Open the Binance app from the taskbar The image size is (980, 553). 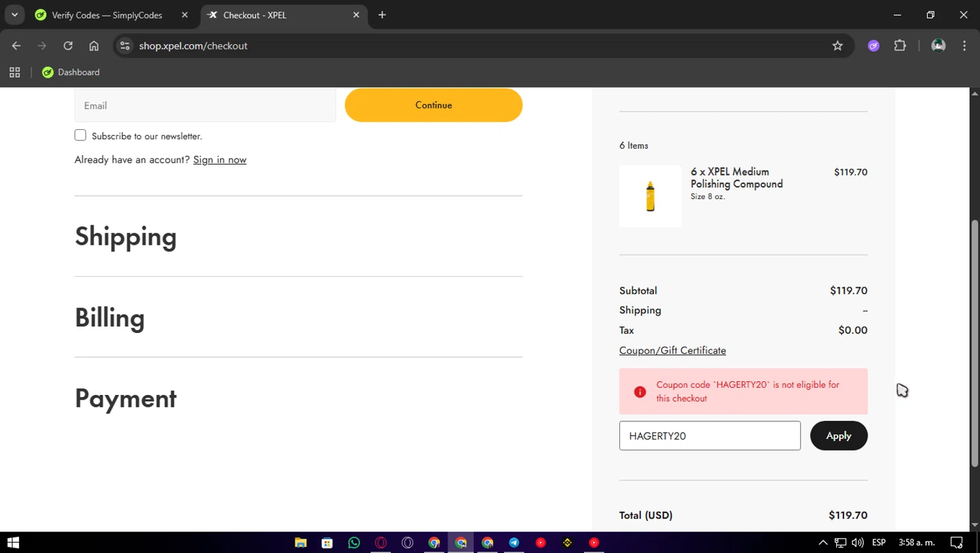pyautogui.click(x=567, y=543)
